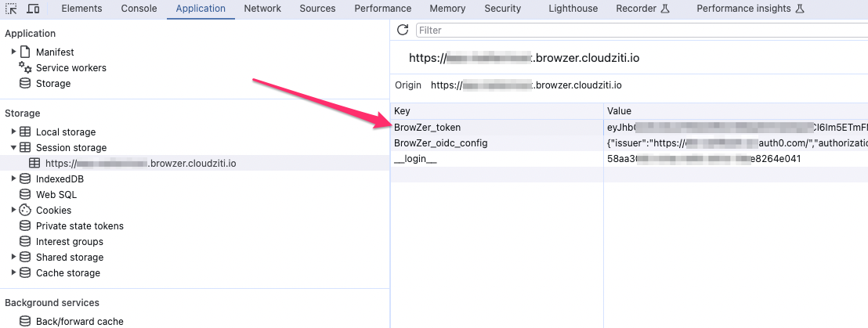
Task: Click the IndexedDB database icon
Action: pos(25,179)
